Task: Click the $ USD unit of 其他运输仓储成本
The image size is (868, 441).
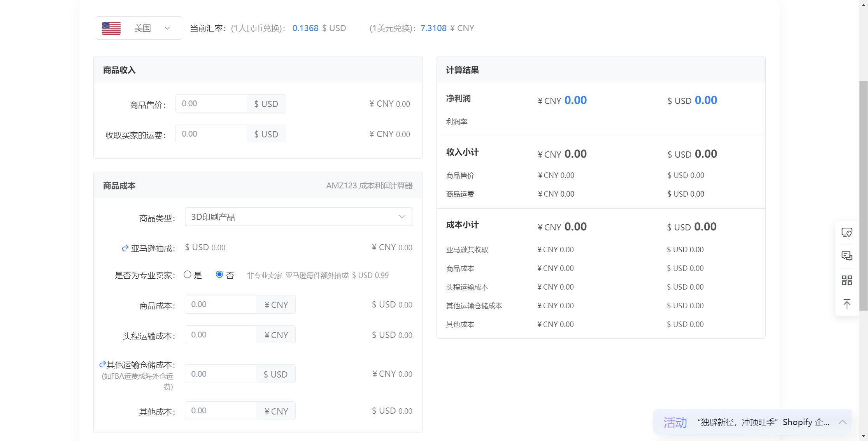Action: 276,374
